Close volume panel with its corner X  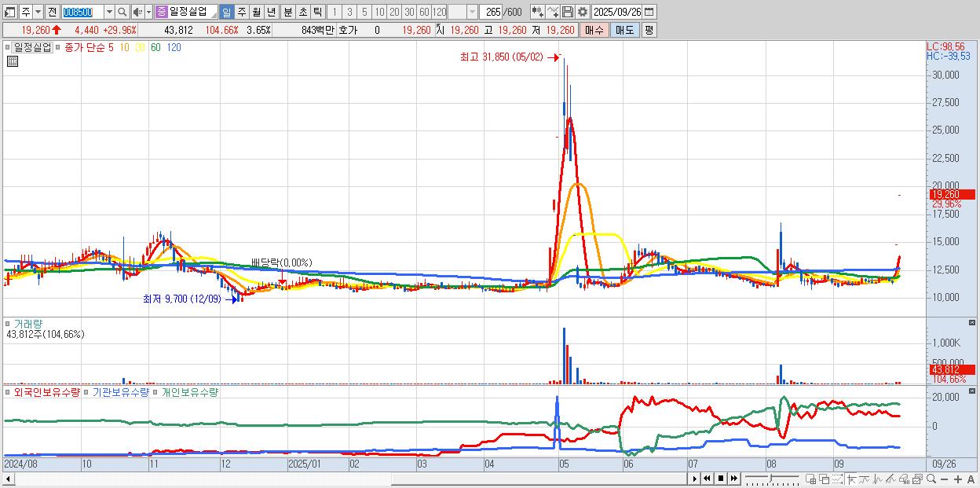973,322
